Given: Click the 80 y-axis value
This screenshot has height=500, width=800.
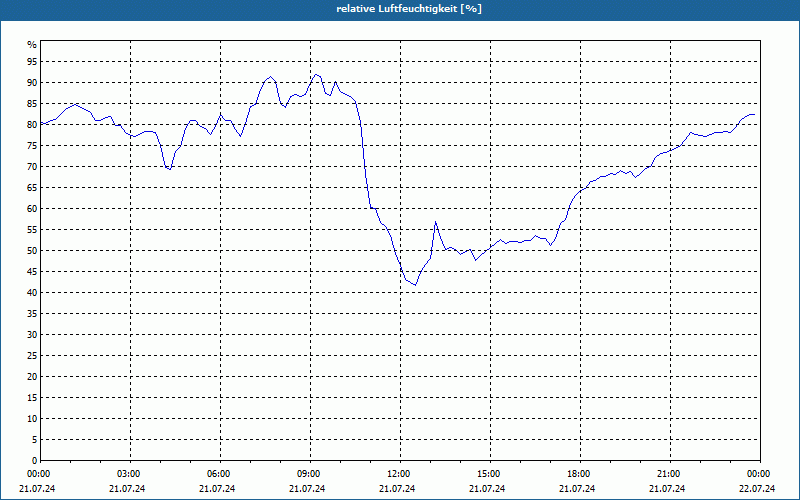Looking at the screenshot, I should pyautogui.click(x=32, y=124).
